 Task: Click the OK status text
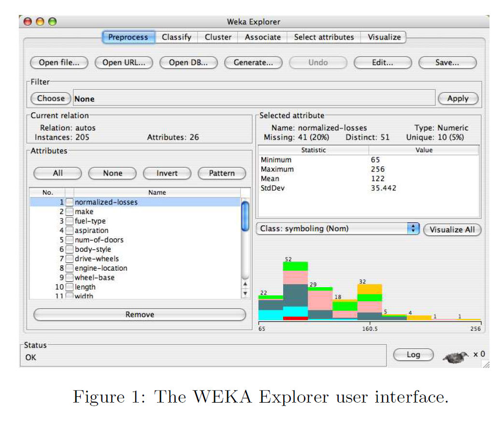point(31,358)
